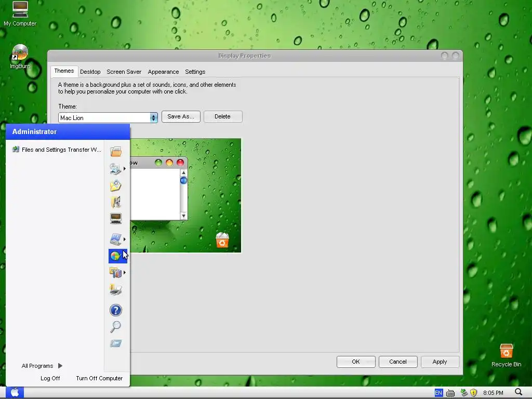Open the Run icon in Start menu
This screenshot has height=399, width=532.
(116, 343)
